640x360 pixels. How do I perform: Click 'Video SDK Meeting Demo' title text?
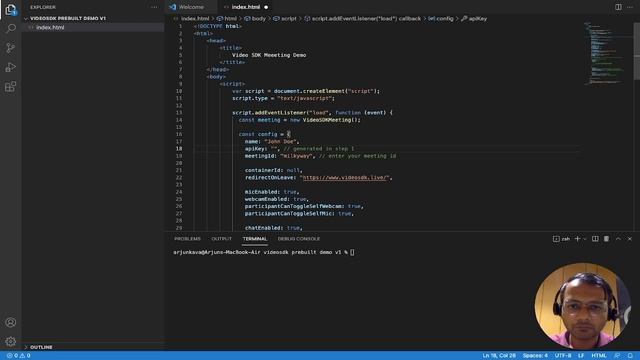coord(269,55)
